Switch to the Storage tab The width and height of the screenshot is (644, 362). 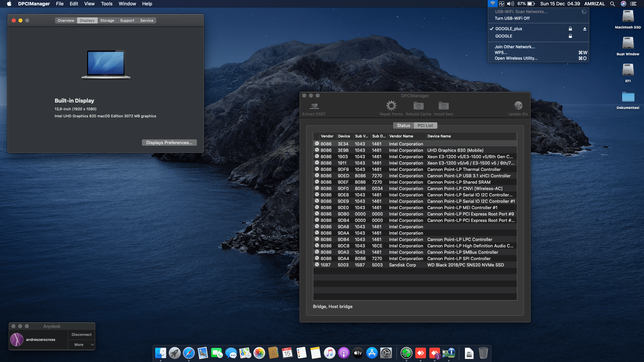coord(107,20)
